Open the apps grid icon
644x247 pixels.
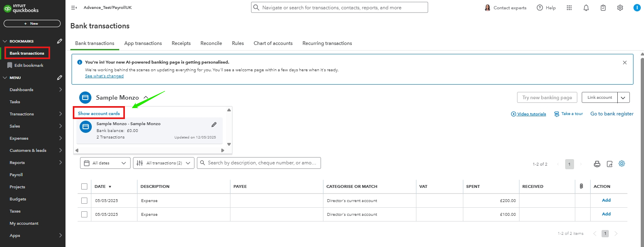[x=569, y=8]
